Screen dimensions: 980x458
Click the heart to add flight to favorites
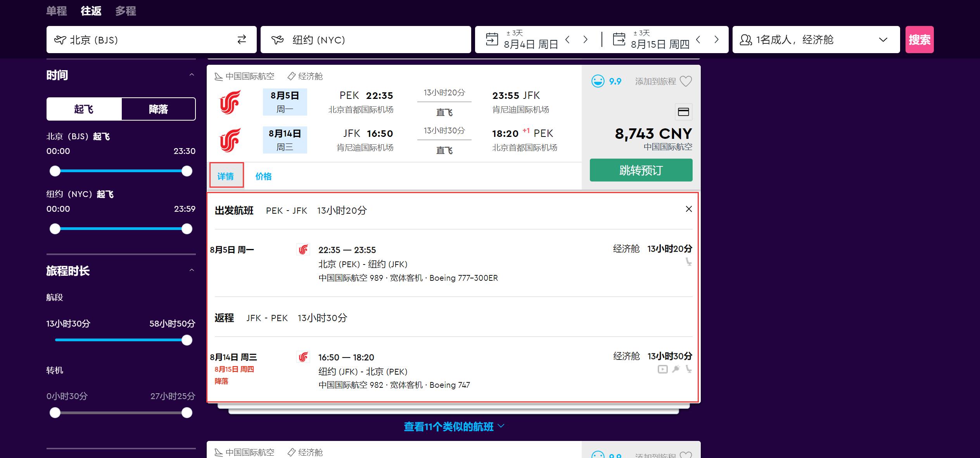[687, 81]
